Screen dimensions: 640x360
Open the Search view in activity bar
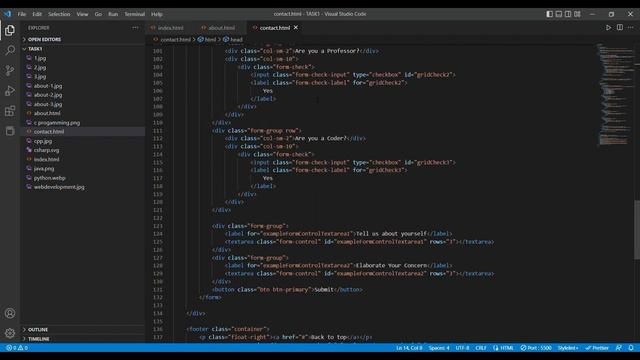[10, 50]
